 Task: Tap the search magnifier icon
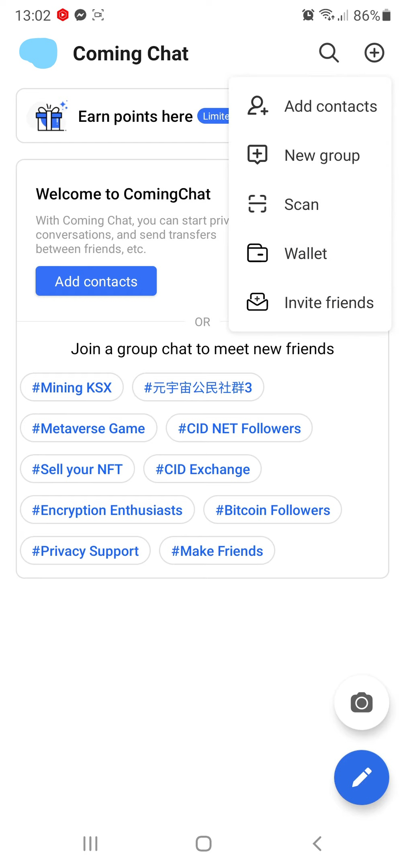click(x=329, y=53)
